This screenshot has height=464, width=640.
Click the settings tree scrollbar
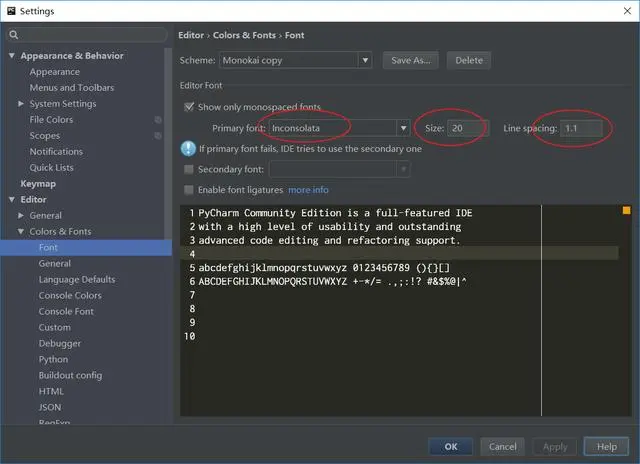coord(168,143)
